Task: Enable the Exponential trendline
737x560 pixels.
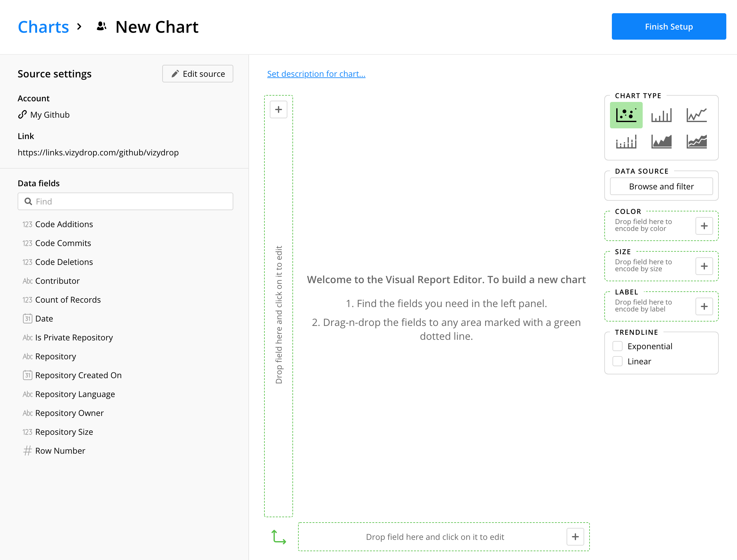Action: coord(618,346)
